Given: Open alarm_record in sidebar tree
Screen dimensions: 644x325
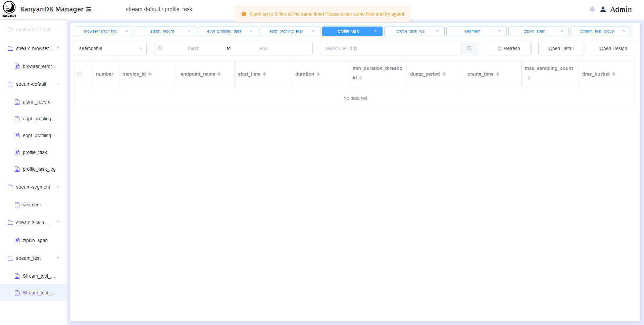Looking at the screenshot, I should 33,102.
